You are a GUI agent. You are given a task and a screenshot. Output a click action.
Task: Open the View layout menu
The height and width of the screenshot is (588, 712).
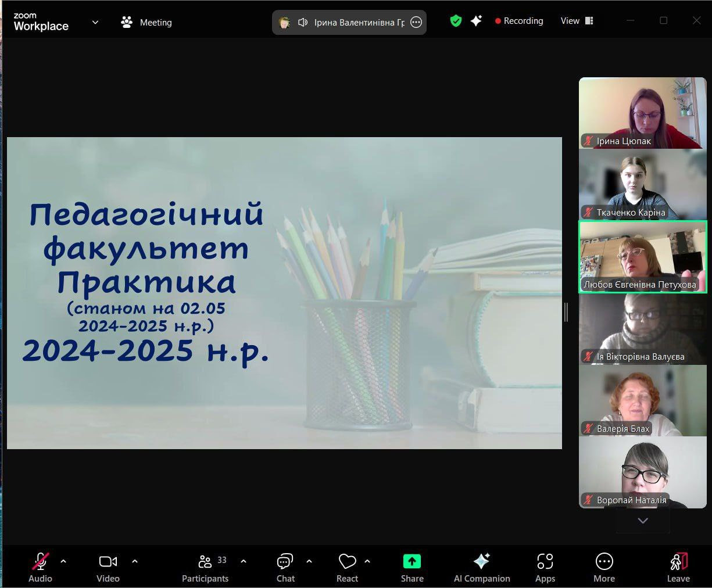pos(577,21)
